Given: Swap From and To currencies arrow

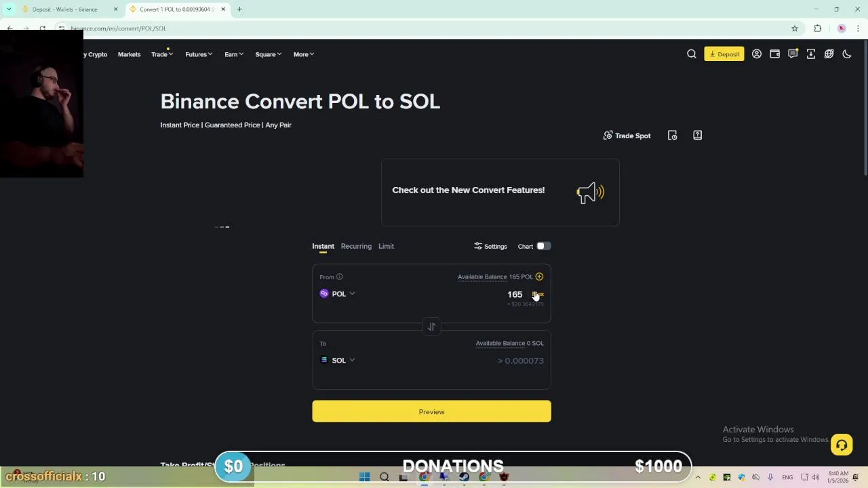Looking at the screenshot, I should pyautogui.click(x=431, y=327).
